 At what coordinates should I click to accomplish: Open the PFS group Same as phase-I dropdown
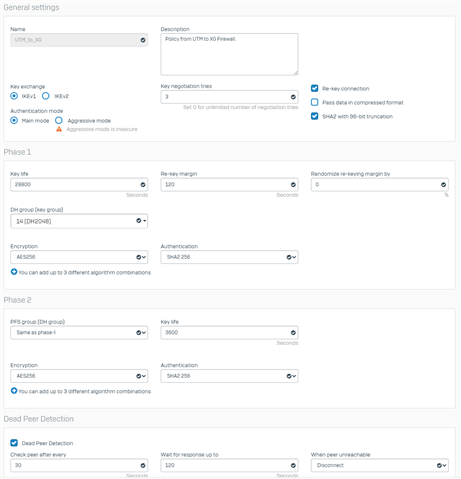tap(79, 332)
